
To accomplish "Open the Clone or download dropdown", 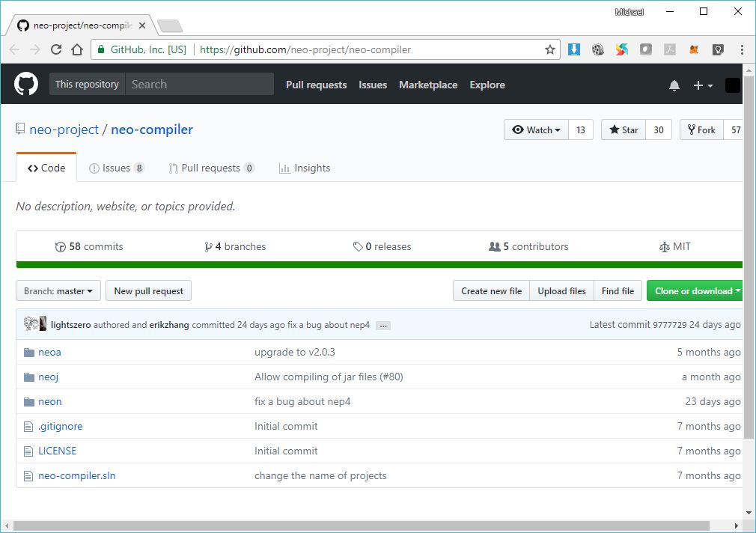I will click(695, 291).
